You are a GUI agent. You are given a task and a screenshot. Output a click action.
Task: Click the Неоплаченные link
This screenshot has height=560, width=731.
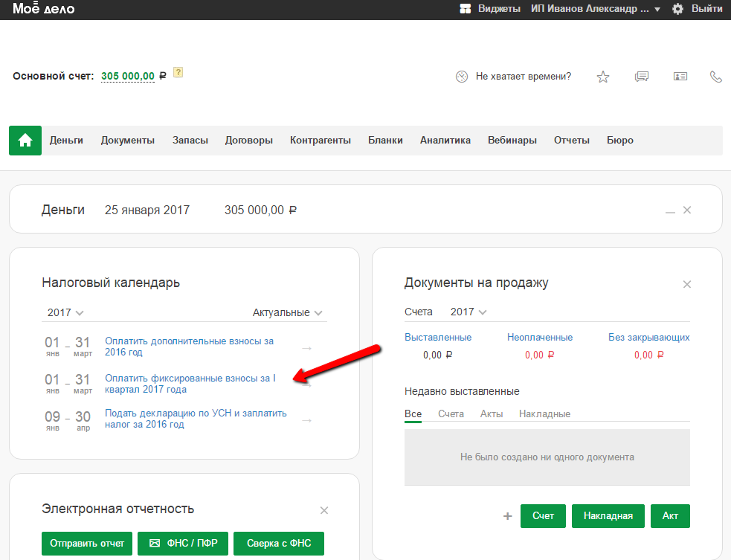(540, 337)
